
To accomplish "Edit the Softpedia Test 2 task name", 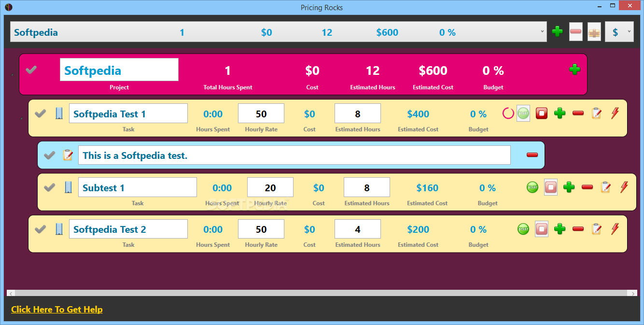I will [128, 229].
